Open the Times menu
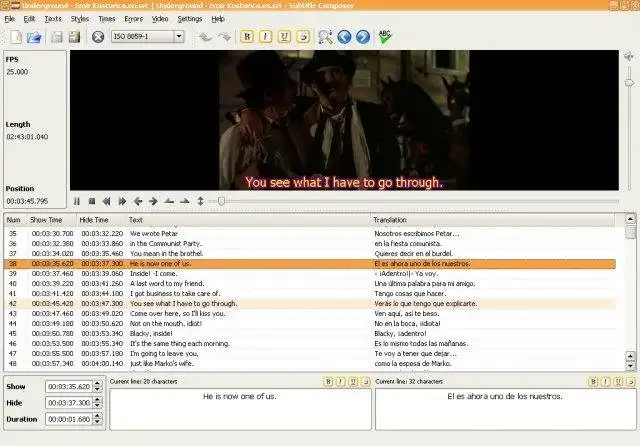 coord(107,19)
